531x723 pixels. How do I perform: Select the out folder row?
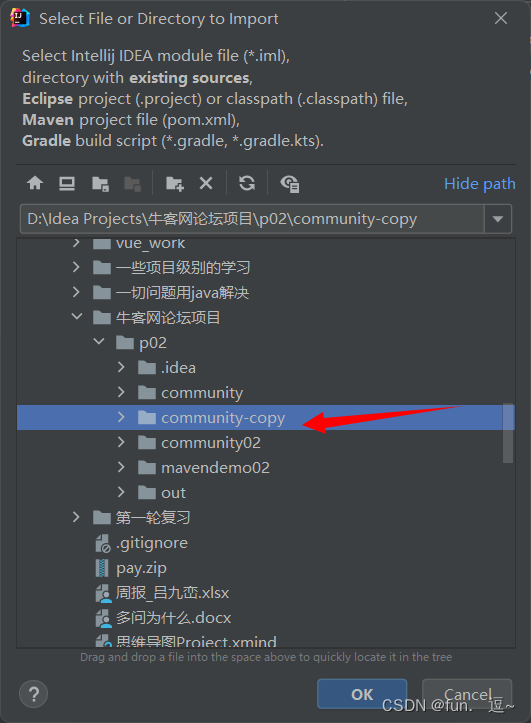coord(266,492)
